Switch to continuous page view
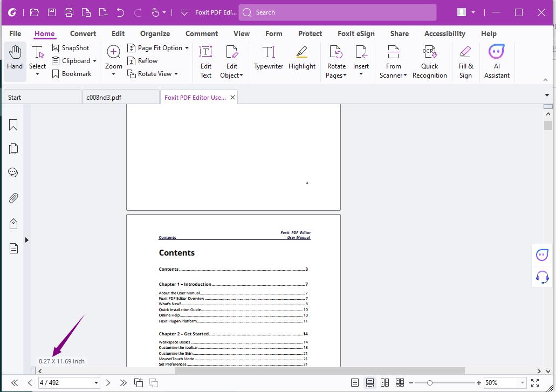This screenshot has height=392, width=556. point(370,383)
